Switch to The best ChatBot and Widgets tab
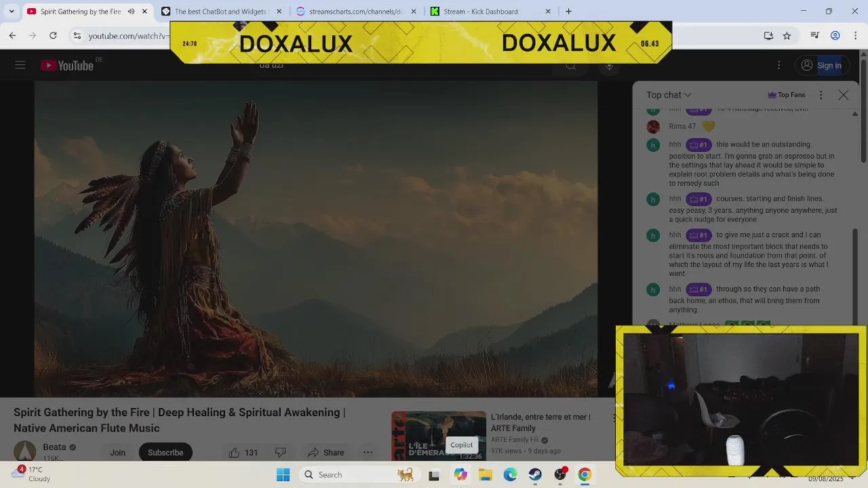Screen dimensions: 868x488 click(x=222, y=12)
